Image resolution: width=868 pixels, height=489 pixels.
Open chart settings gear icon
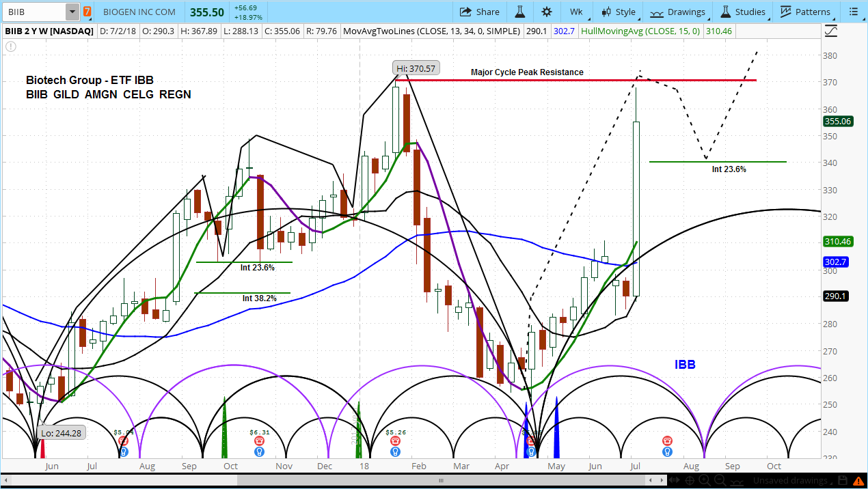[x=547, y=12]
